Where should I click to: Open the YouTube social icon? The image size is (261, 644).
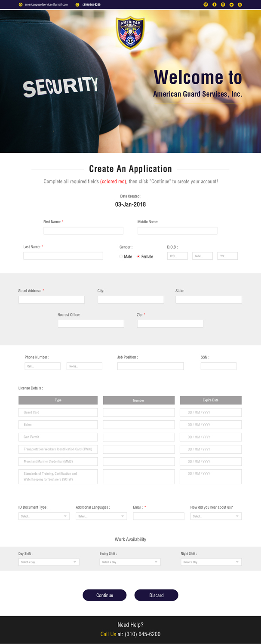pos(240,4)
